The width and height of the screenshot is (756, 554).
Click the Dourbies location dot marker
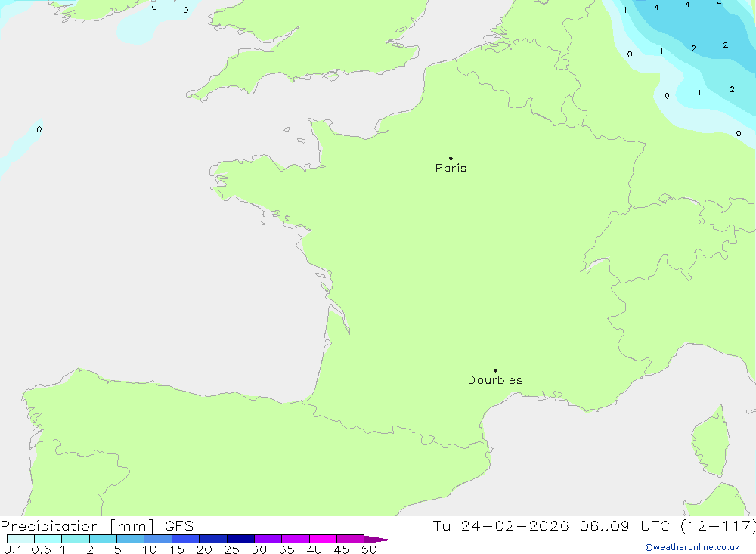tap(495, 370)
